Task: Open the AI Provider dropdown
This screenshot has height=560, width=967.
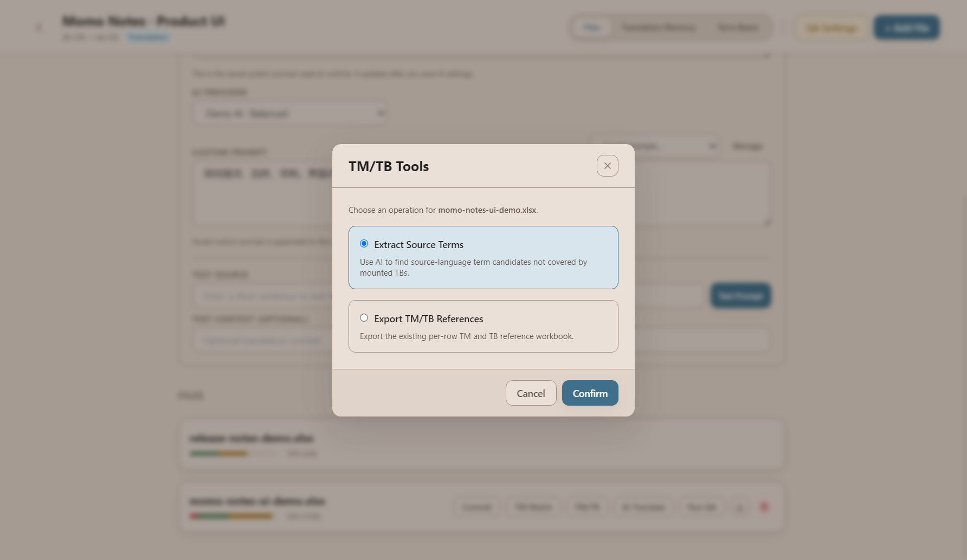Action: 291,114
